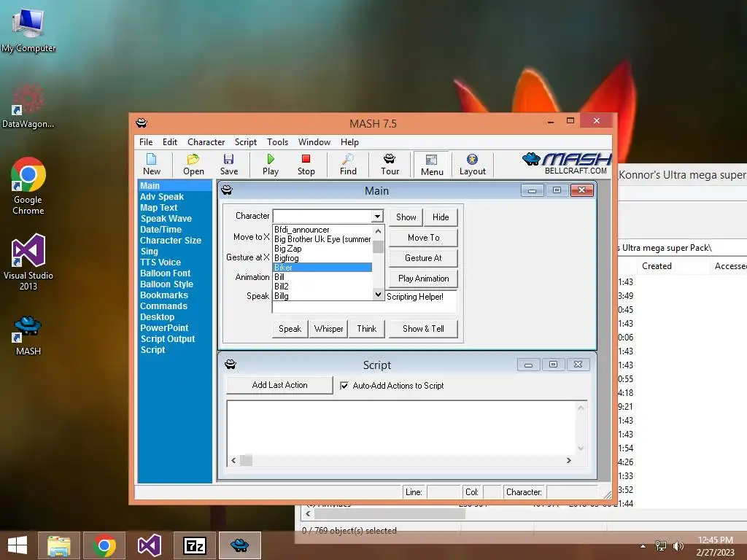Toggle the Menu panel toolbar button

(432, 165)
